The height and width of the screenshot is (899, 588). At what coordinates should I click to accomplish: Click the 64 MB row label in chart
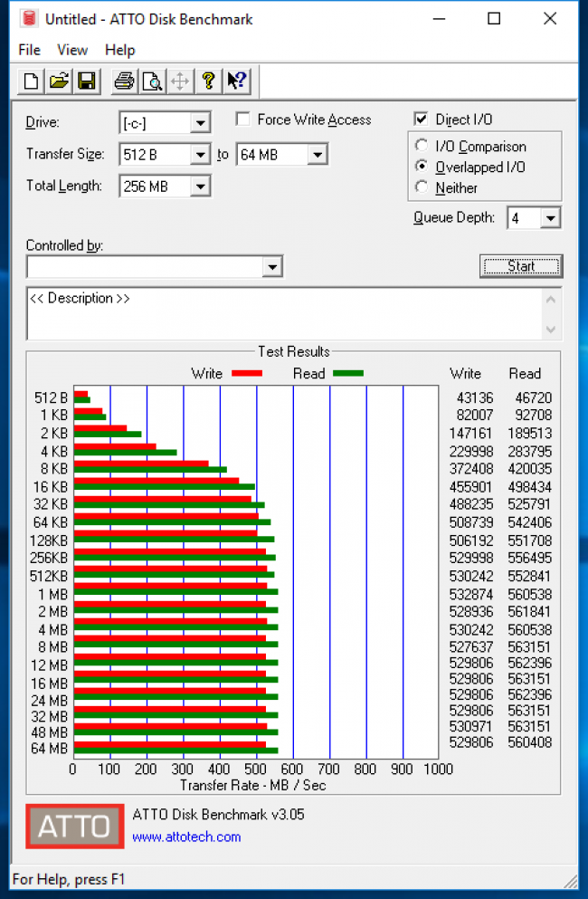click(49, 748)
